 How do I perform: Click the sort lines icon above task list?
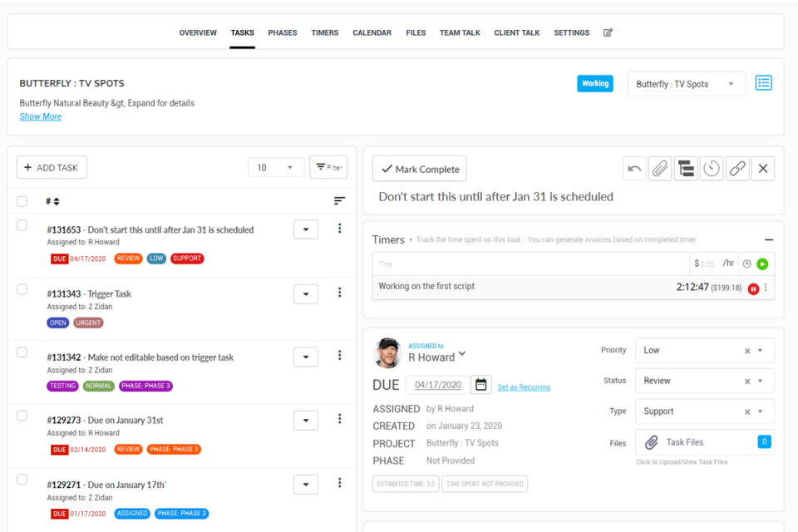point(339,201)
